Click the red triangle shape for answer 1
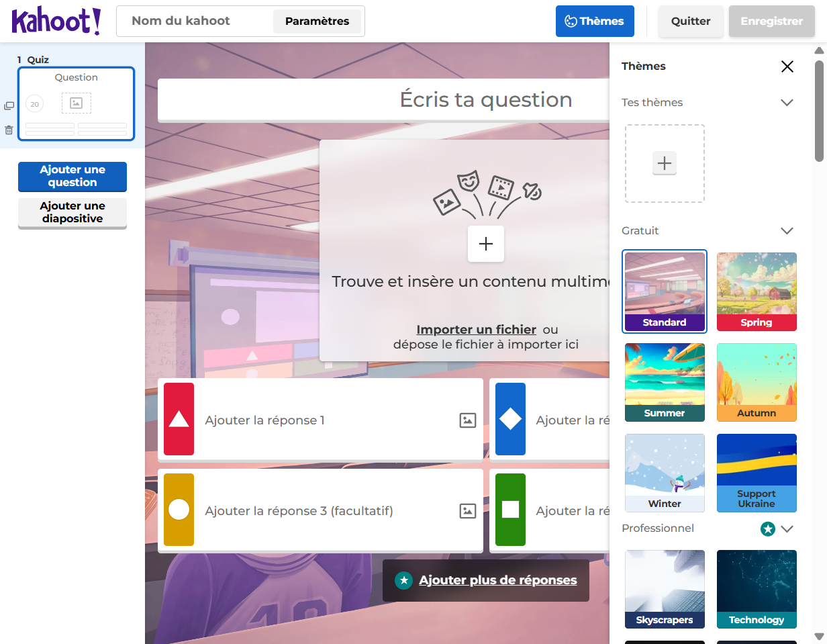Viewport: 827px width, 644px height. click(179, 419)
